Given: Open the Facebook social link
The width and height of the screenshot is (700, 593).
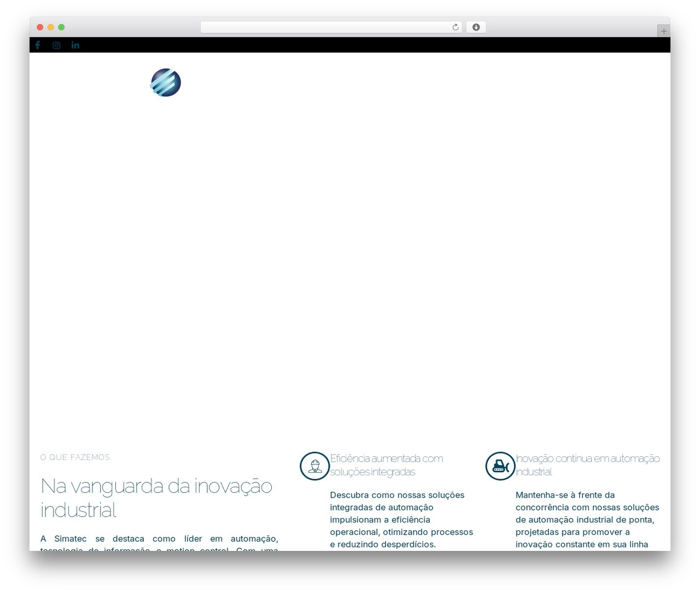Looking at the screenshot, I should (x=38, y=45).
